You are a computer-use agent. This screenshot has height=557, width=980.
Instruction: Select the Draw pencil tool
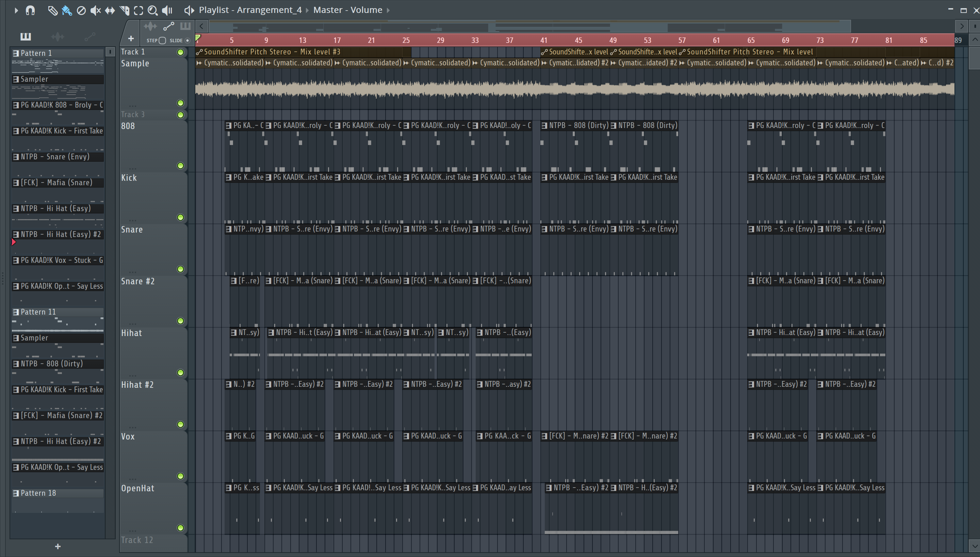(52, 10)
